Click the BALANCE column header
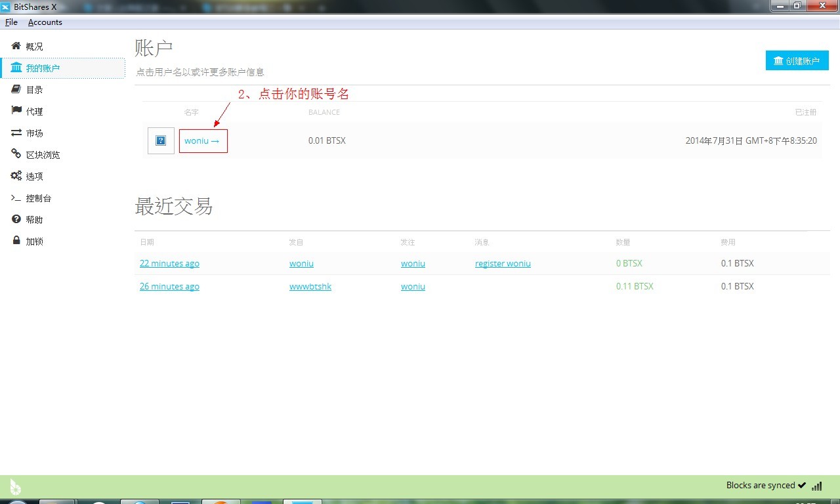 324,112
